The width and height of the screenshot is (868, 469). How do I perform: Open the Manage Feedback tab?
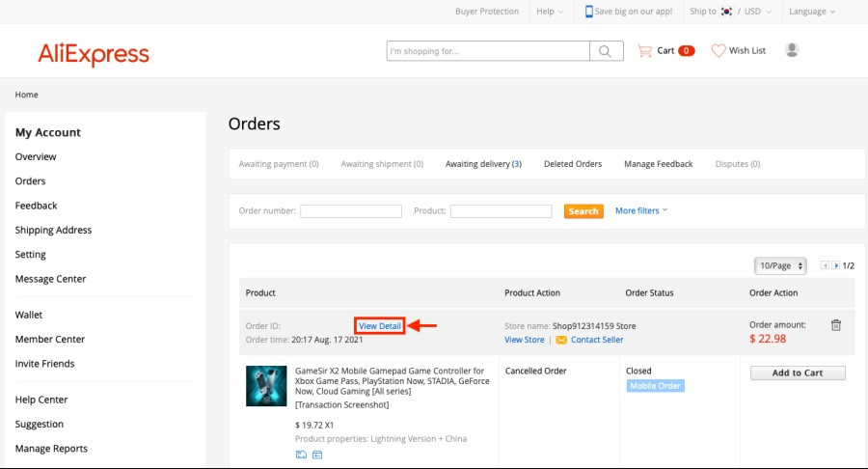(x=658, y=164)
